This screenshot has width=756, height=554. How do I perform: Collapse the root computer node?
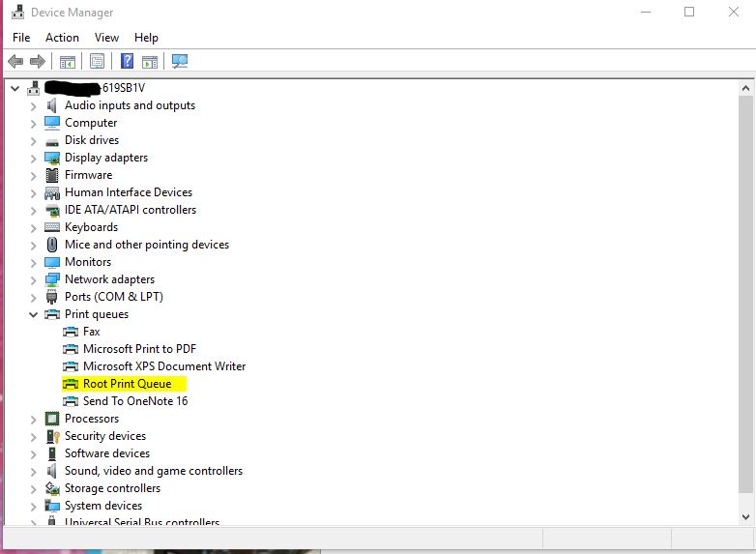click(x=15, y=88)
